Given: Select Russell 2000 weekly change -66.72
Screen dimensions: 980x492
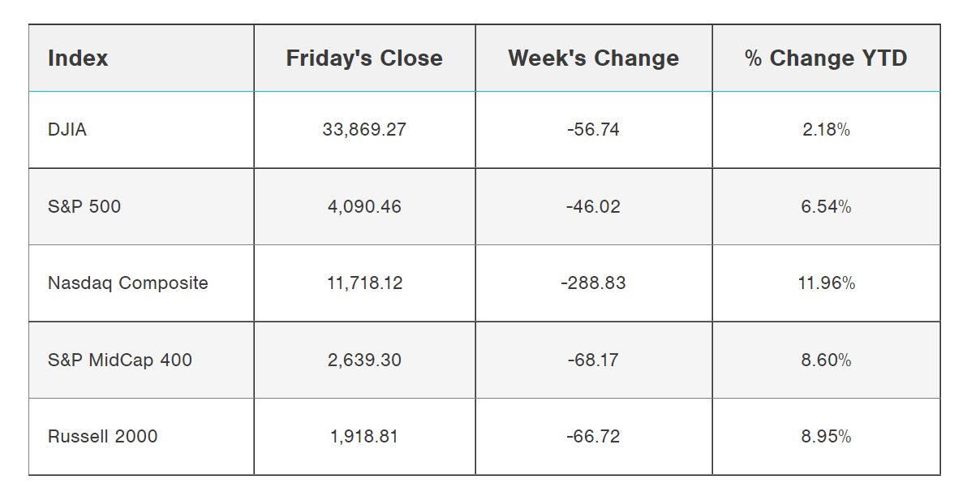Looking at the screenshot, I should click(x=594, y=436).
